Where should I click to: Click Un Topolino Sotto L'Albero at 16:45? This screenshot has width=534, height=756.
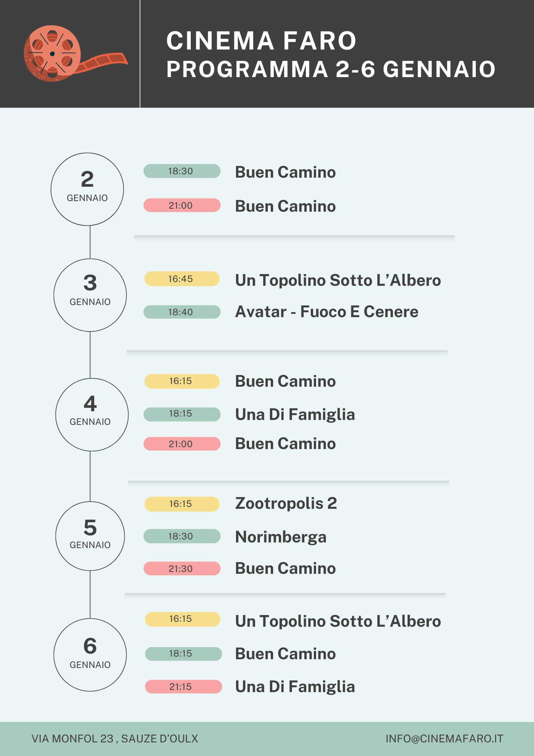point(338,280)
